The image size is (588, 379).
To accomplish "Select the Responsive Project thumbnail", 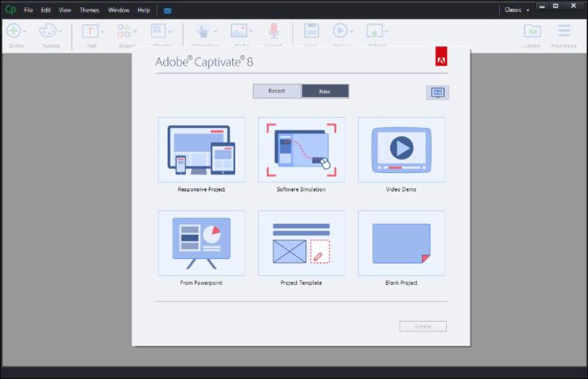I will click(201, 149).
